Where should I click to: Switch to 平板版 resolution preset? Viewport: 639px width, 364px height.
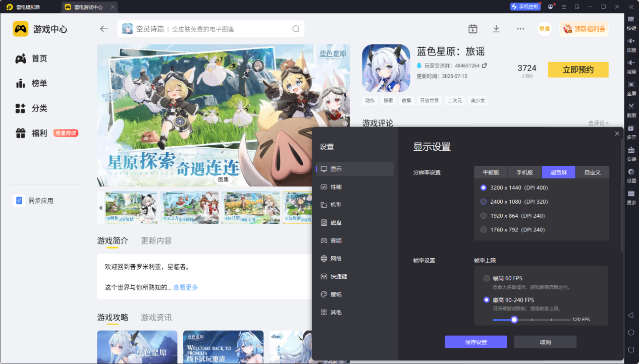pos(492,172)
